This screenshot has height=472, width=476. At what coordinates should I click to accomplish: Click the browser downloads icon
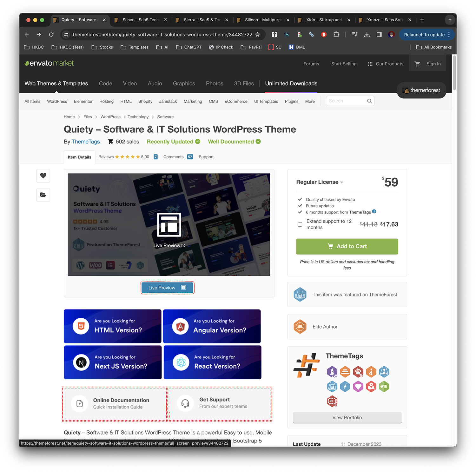coord(367,35)
